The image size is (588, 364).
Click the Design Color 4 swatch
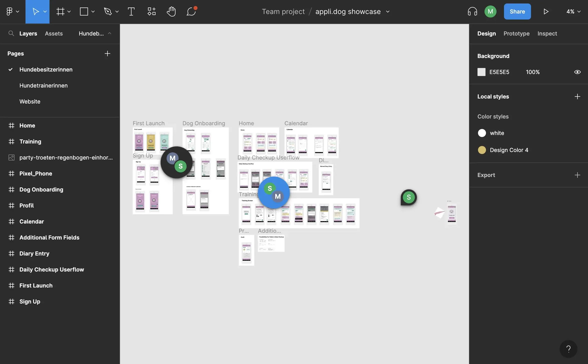[x=482, y=150]
